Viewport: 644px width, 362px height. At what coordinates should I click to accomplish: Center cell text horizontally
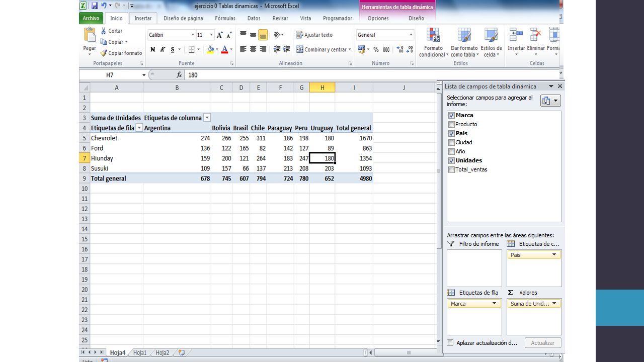pyautogui.click(x=253, y=49)
